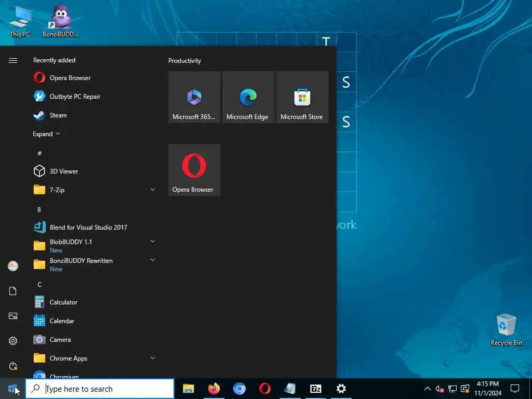Expand the BlobBUDDY 1.1 folder chevron
The width and height of the screenshot is (532, 399).
point(153,241)
